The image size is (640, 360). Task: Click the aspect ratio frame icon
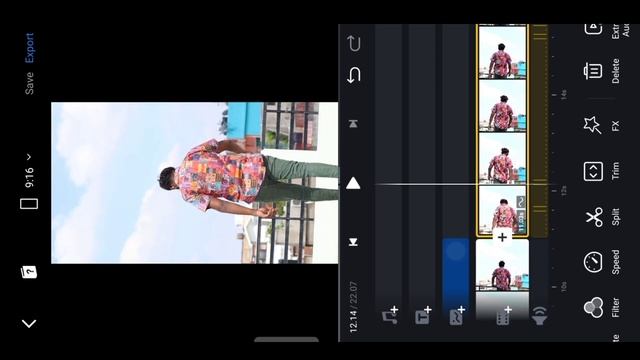[29, 204]
